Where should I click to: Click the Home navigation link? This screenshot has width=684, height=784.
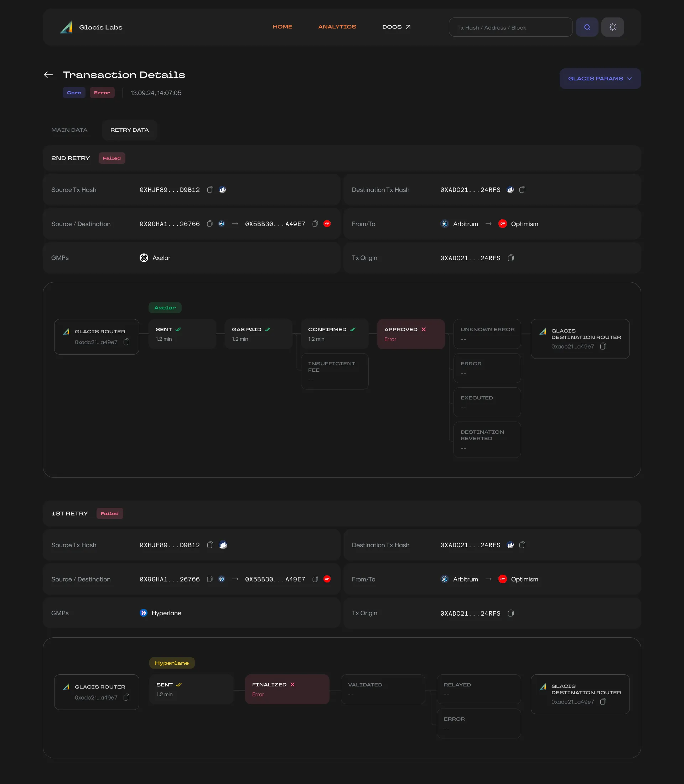[282, 27]
